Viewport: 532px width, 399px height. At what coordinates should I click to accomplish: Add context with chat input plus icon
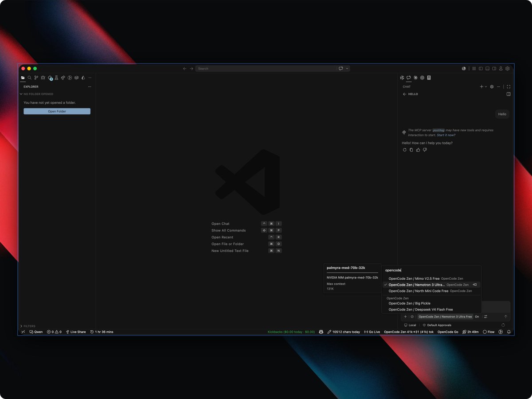click(x=405, y=317)
